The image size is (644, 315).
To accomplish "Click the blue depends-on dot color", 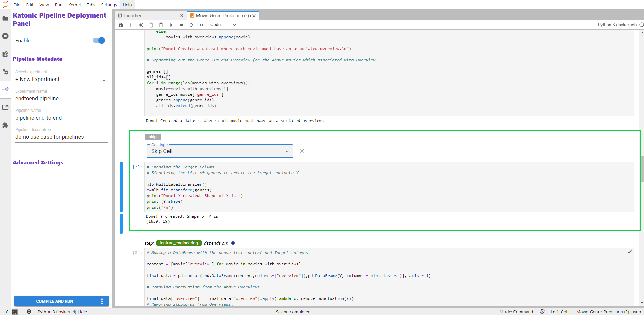I will pos(233,243).
